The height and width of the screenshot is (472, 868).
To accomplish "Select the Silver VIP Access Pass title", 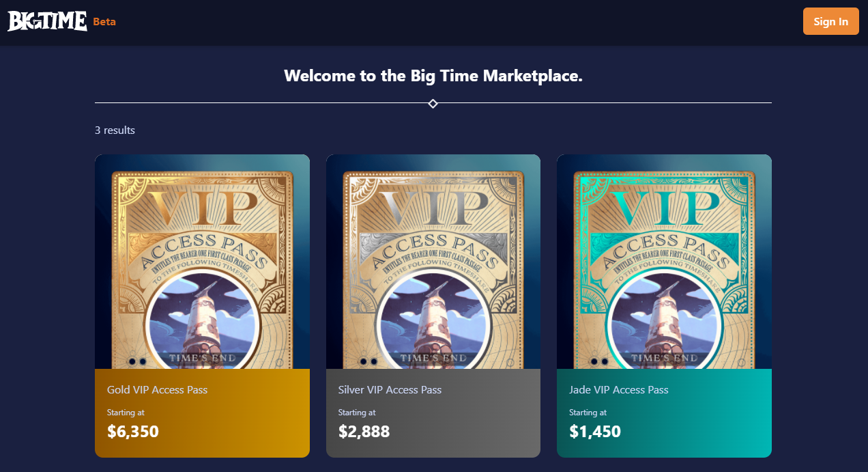I will click(390, 390).
